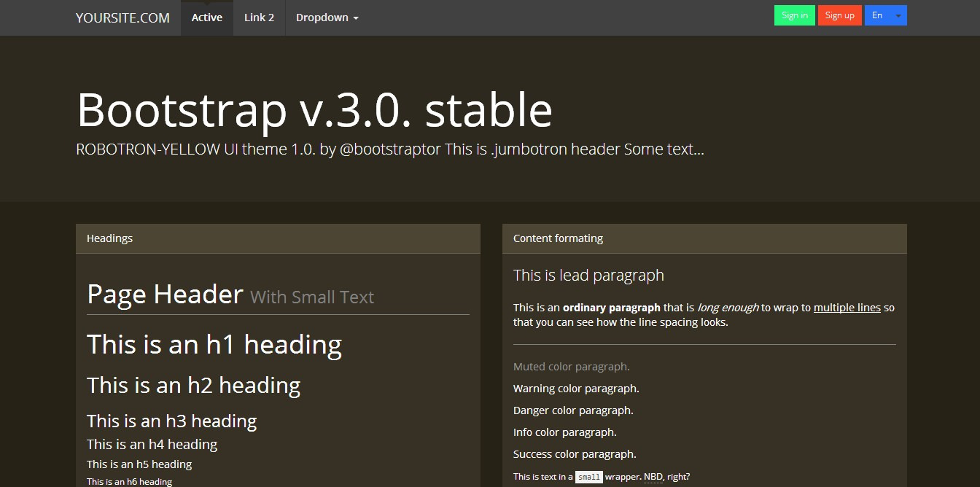The width and height of the screenshot is (980, 487).
Task: Click 'This is an h1 heading' text
Action: point(214,344)
